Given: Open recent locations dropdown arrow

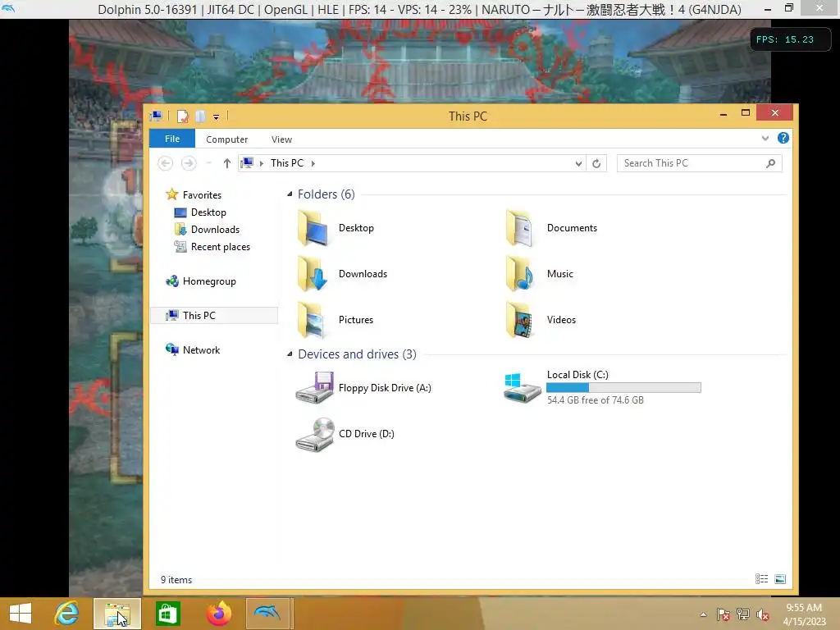Looking at the screenshot, I should [209, 163].
